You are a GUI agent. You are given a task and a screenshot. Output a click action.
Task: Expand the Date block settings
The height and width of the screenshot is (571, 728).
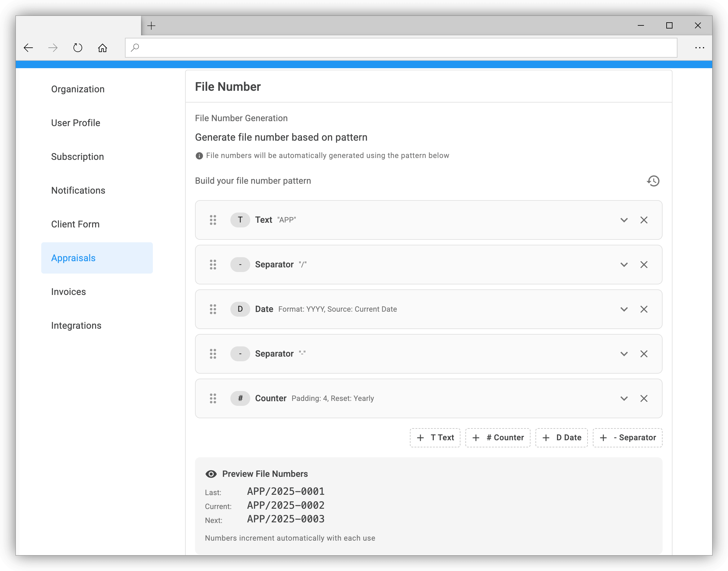pyautogui.click(x=624, y=309)
